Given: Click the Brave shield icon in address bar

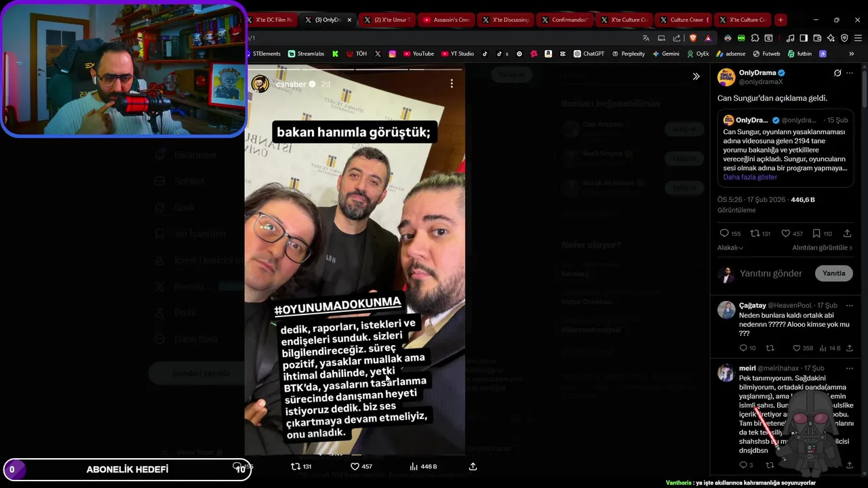Looking at the screenshot, I should 692,38.
